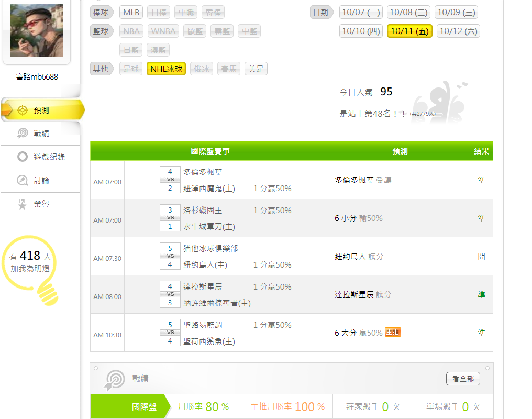
Task: Click 聖荷西鯊魚(主) team name
Action: coord(209,341)
